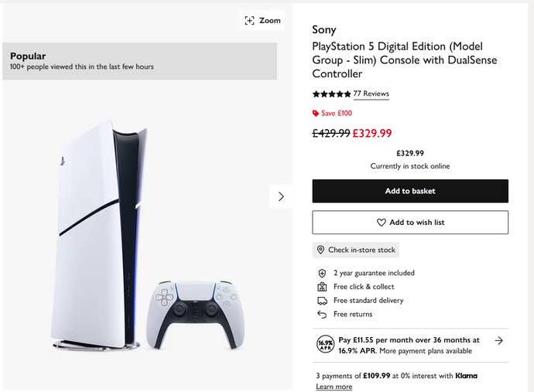Click the click & collect store icon
This screenshot has height=392, width=534.
[322, 287]
